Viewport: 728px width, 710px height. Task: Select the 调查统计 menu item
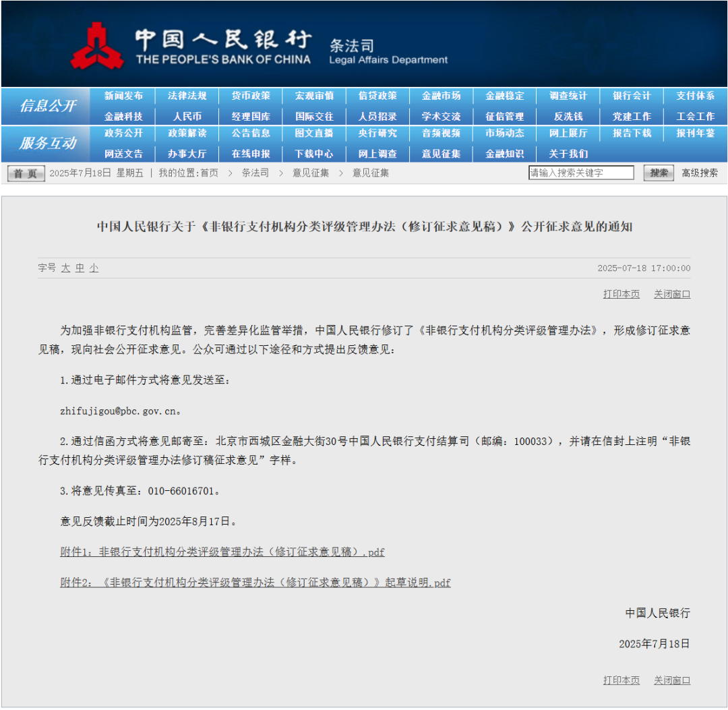tap(568, 96)
